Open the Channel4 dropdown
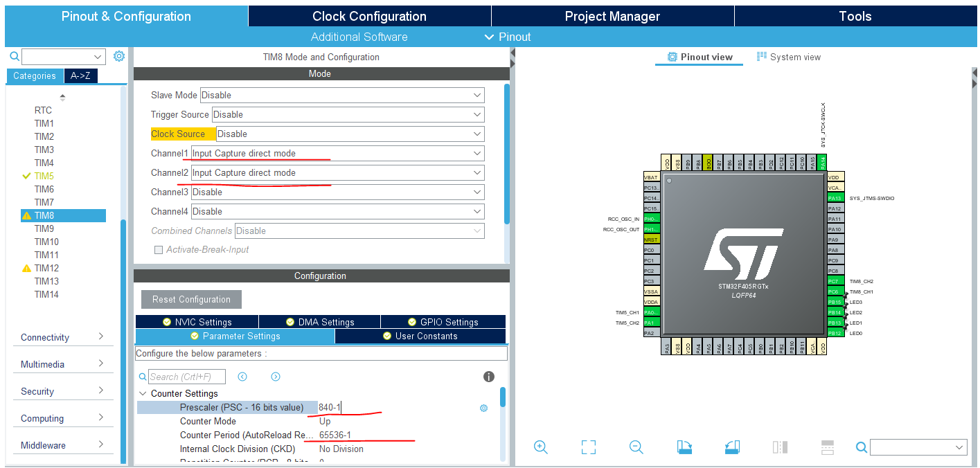Image resolution: width=980 pixels, height=468 pixels. 337,211
